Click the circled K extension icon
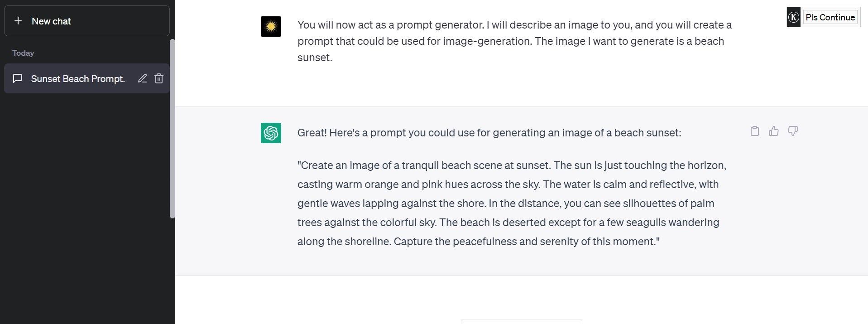The height and width of the screenshot is (324, 868). [x=793, y=18]
